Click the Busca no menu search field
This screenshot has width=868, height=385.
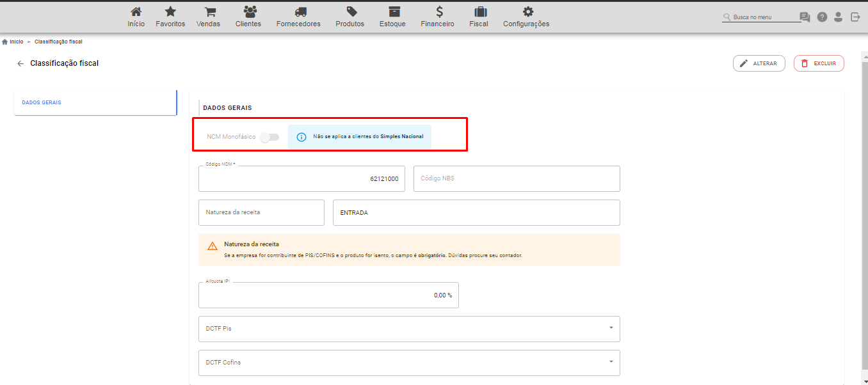point(762,17)
